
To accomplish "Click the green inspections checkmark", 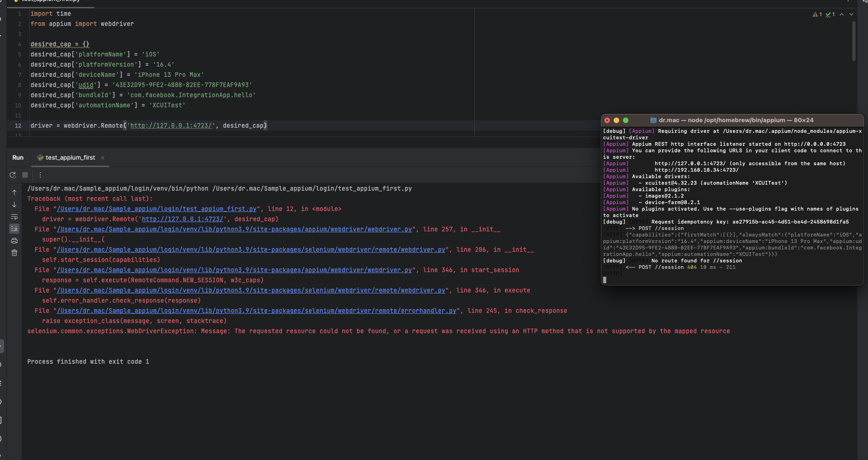I will click(x=829, y=14).
